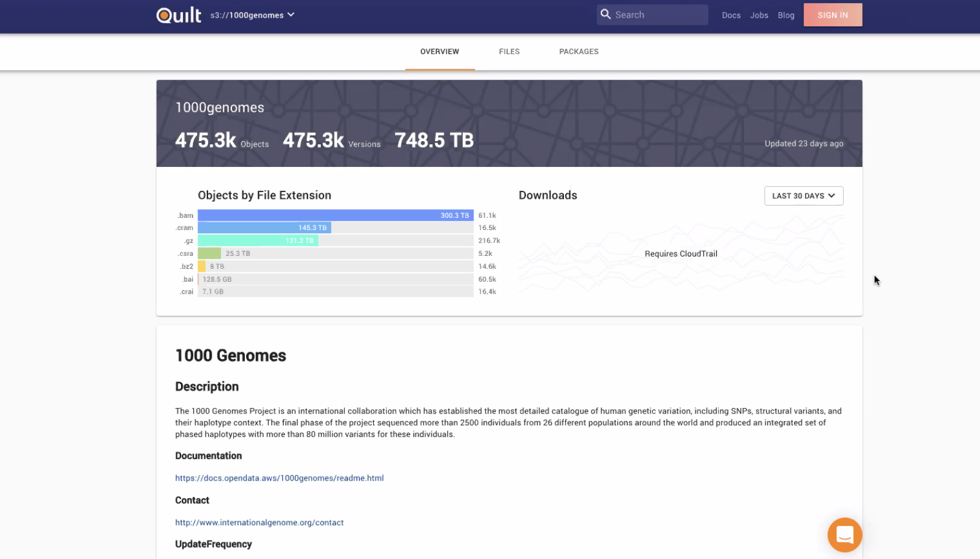Click the .bai 128.5 GB row
The width and height of the screenshot is (980, 559).
[336, 279]
